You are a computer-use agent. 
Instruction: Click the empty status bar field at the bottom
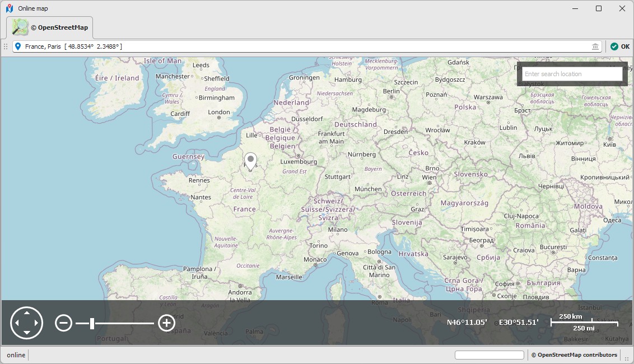point(490,355)
